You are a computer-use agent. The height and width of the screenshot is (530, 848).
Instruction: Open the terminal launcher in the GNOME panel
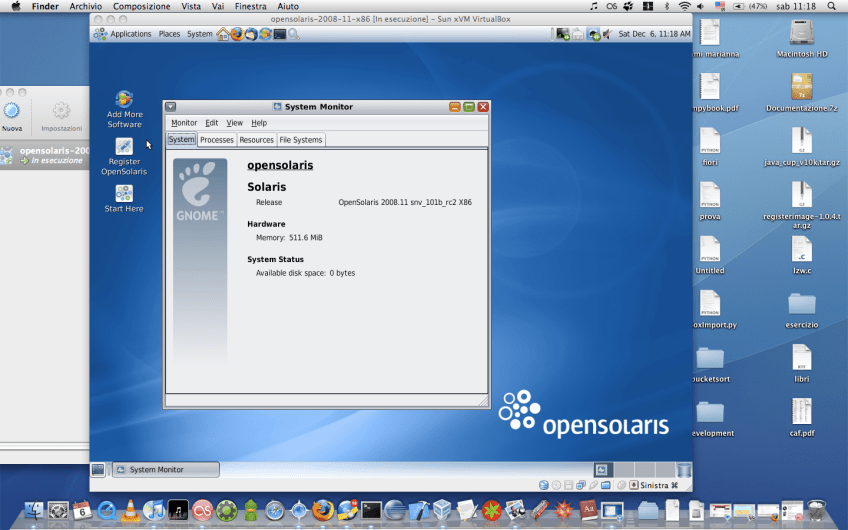coord(280,34)
